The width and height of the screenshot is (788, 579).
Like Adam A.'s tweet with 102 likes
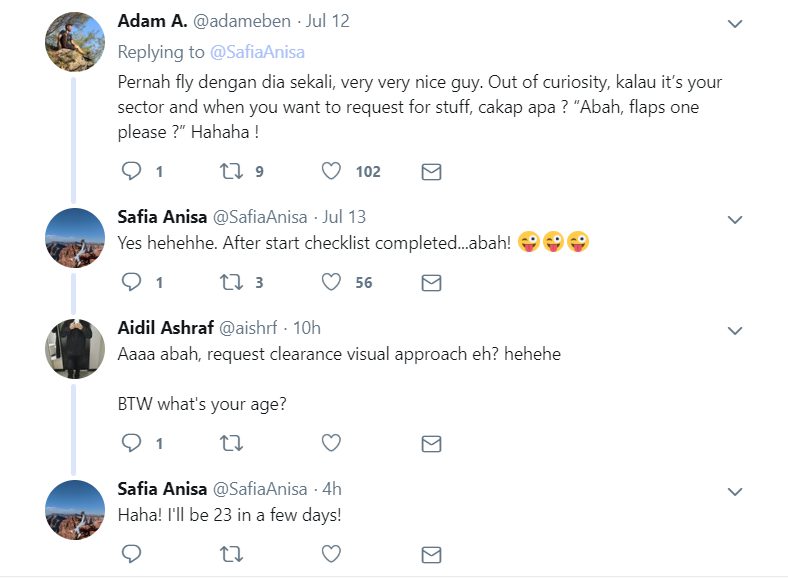coord(331,172)
